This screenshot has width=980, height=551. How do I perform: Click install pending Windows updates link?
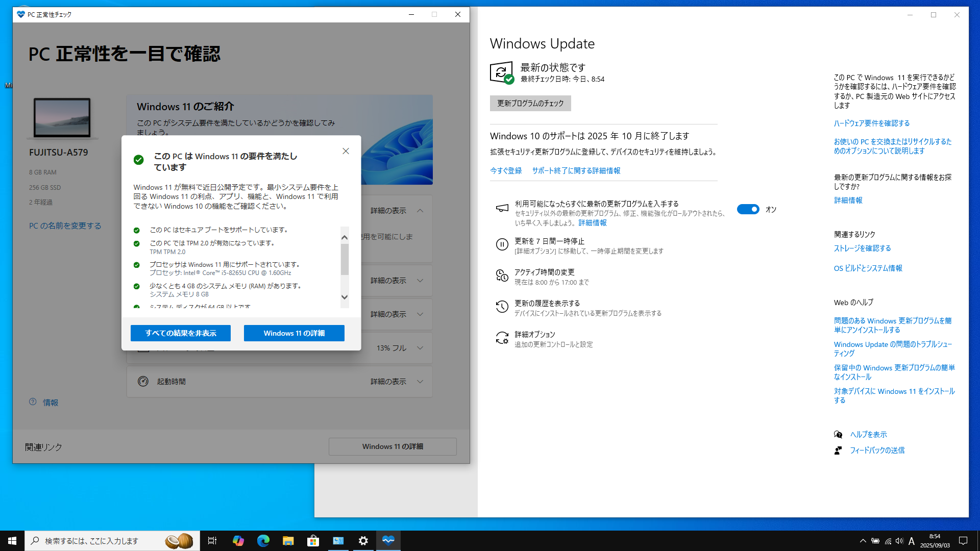pyautogui.click(x=894, y=372)
